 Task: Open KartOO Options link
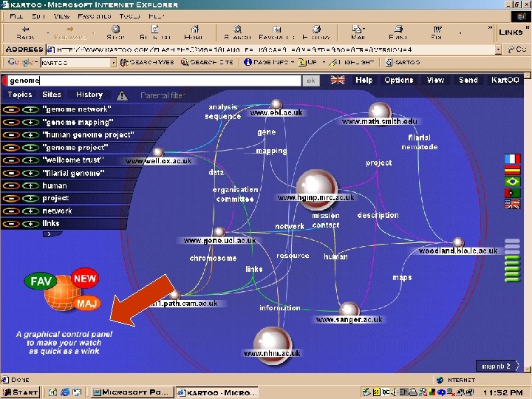click(399, 80)
